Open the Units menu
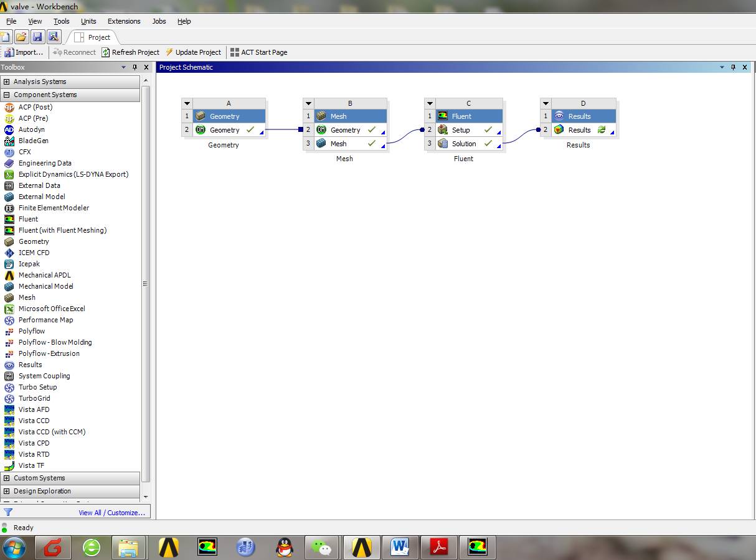The image size is (756, 560). (88, 21)
